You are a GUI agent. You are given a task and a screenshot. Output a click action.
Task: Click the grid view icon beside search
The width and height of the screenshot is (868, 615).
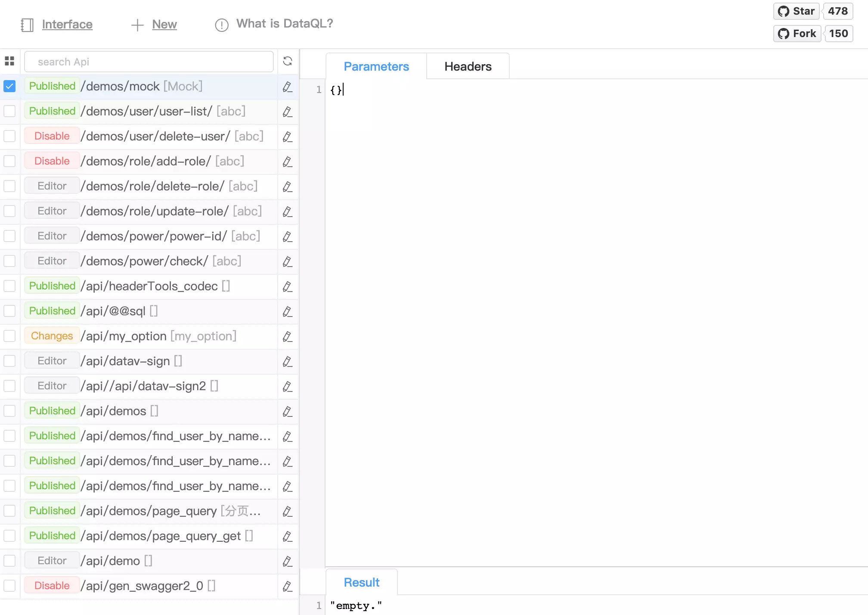[9, 61]
